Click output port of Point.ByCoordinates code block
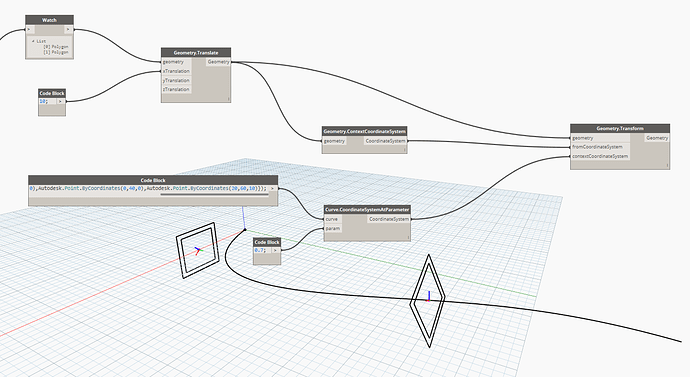Viewport: 690px width, 377px height. tap(273, 188)
